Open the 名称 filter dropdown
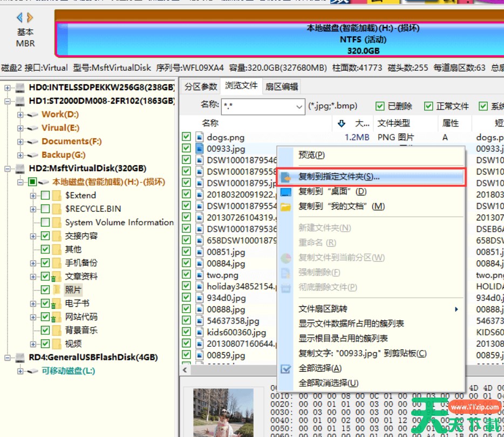Image resolution: width=504 pixels, height=437 pixels. [300, 106]
